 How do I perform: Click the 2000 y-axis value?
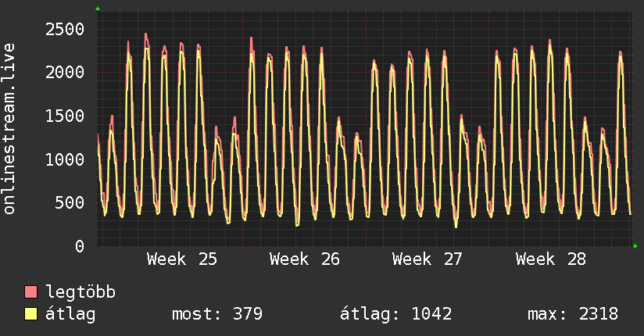[x=65, y=73]
